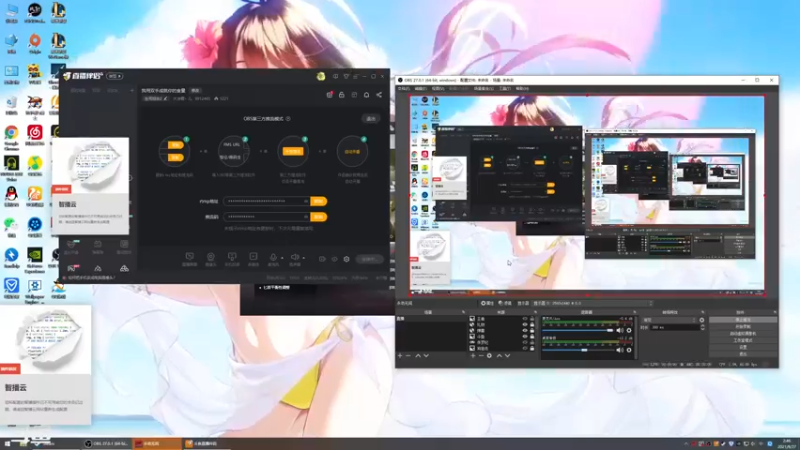800x450 pixels.
Task: Move source down with OBS sources down arrow
Action: (508, 356)
